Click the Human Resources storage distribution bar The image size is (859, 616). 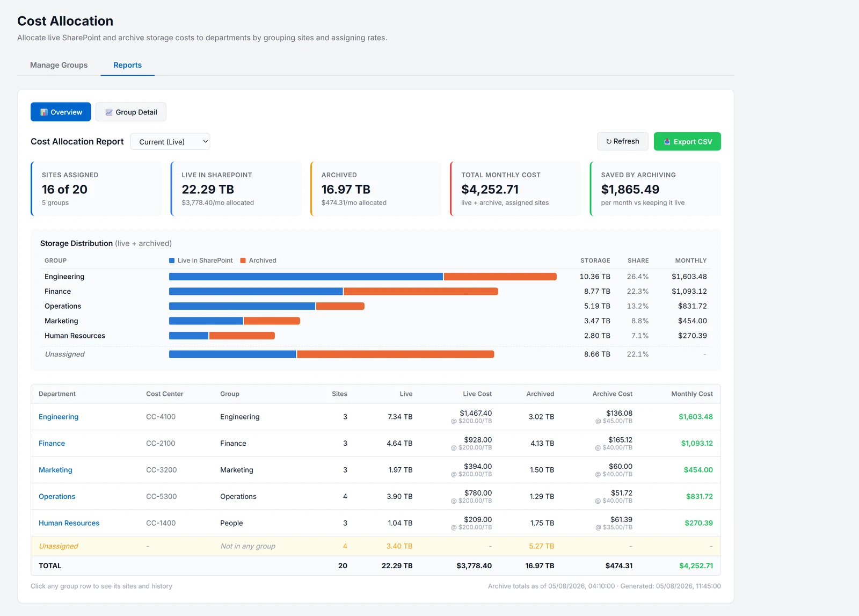(222, 336)
